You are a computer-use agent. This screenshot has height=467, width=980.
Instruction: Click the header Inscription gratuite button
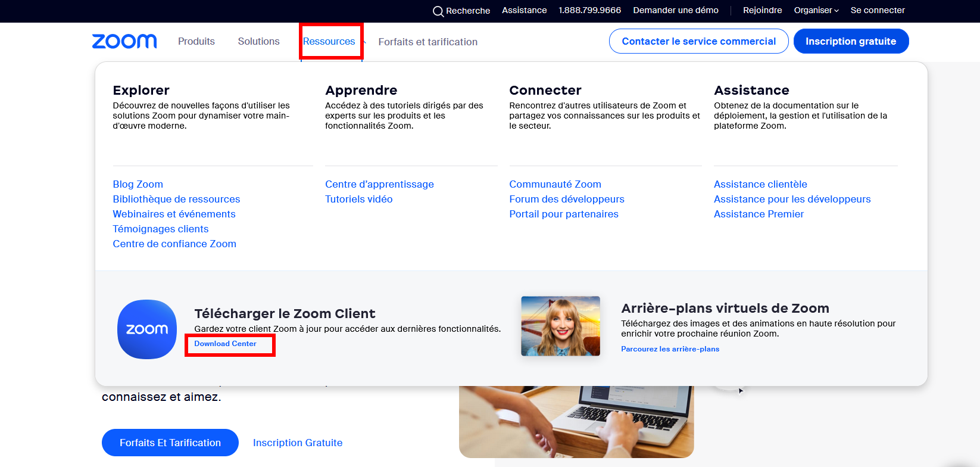coord(851,41)
